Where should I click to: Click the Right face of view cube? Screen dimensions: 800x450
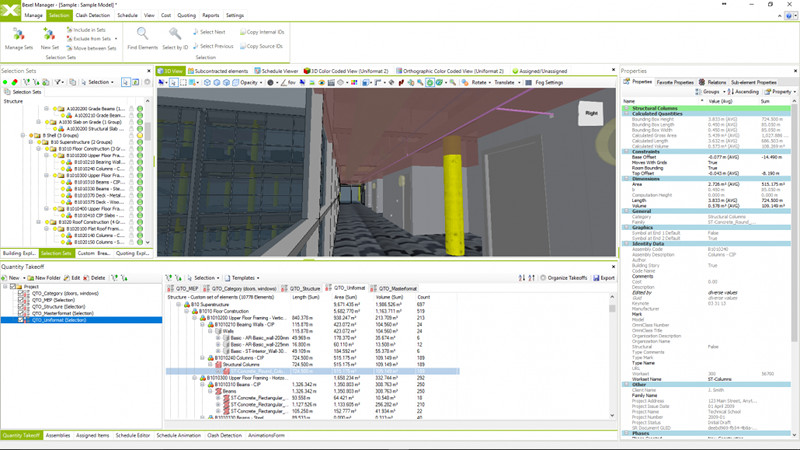coord(591,113)
